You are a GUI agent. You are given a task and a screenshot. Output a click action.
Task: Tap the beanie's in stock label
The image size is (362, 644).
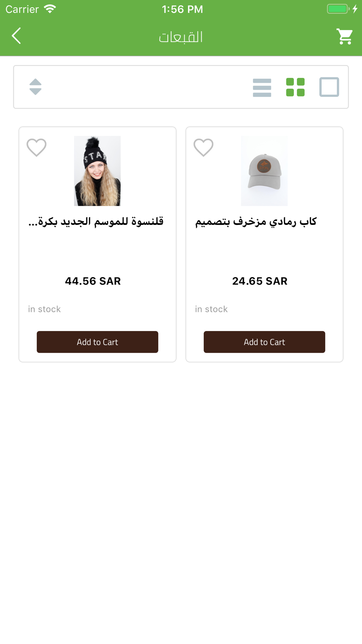[45, 309]
